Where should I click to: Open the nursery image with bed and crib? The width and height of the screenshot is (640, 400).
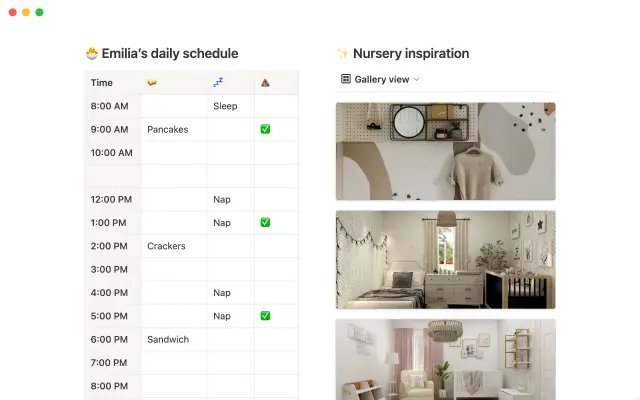coord(445,260)
